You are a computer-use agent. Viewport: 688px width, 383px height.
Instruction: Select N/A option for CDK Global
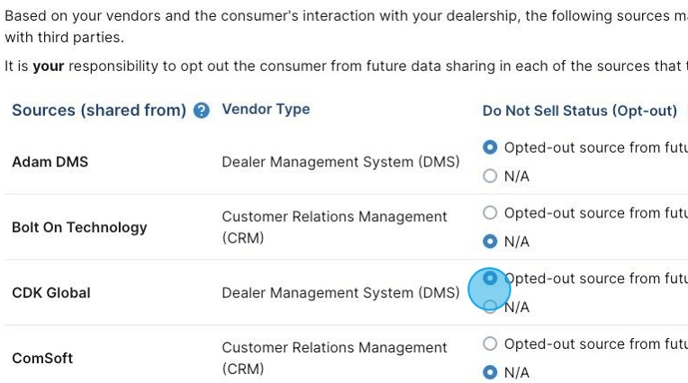pos(490,307)
